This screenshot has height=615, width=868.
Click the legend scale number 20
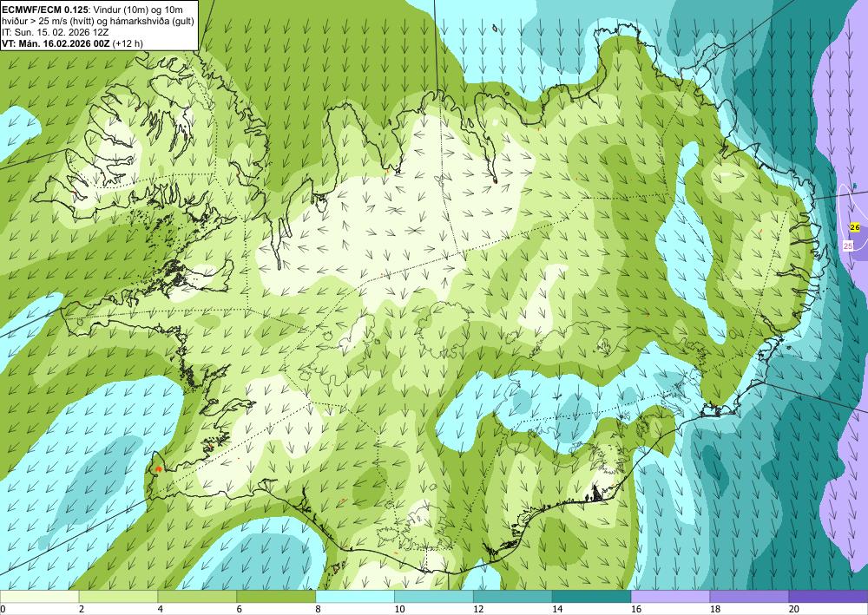click(x=794, y=610)
